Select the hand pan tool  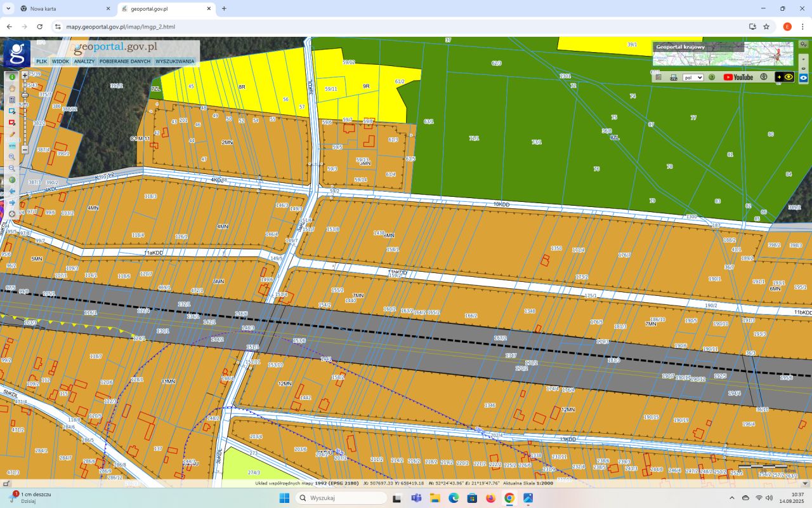[12, 88]
